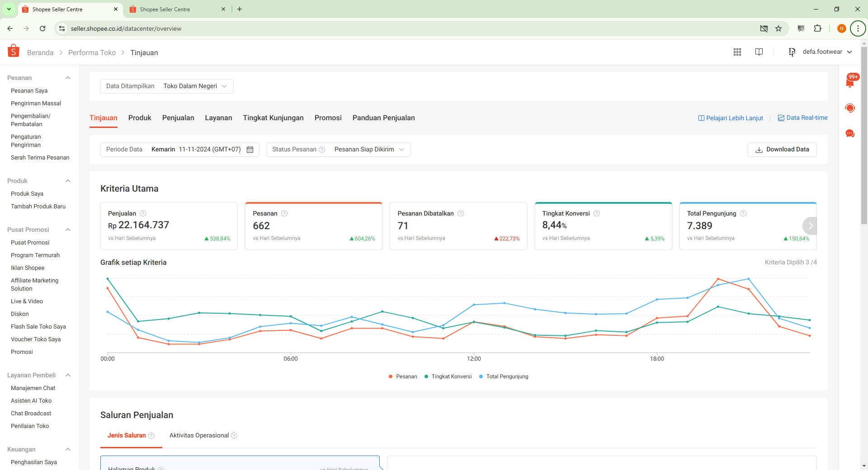Switch to the Tingkat Kunjungan tab
The image size is (868, 470).
pyautogui.click(x=273, y=118)
